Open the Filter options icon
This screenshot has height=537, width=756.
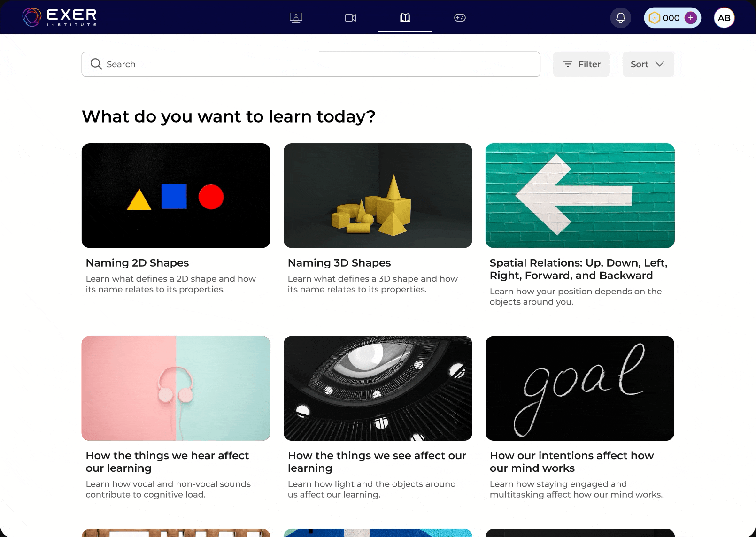pos(568,64)
